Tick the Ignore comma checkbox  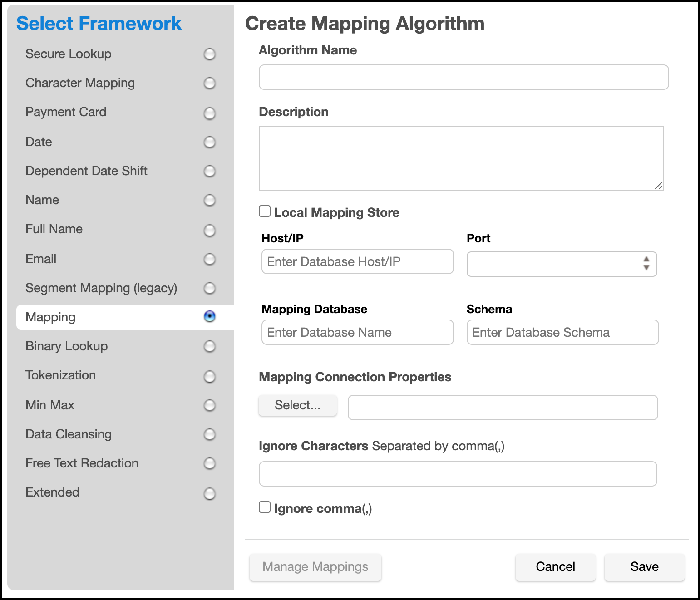[265, 507]
